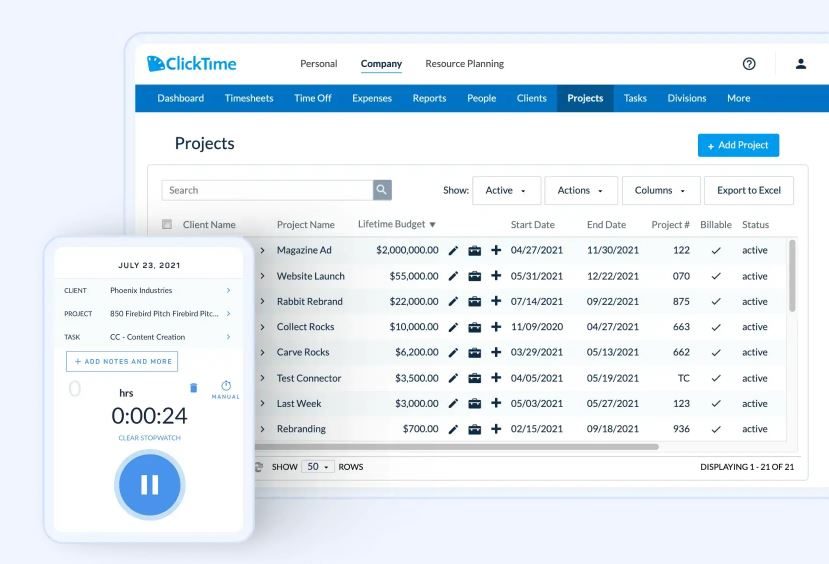
Task: Expand the Website Launch row chevron
Action: click(x=262, y=276)
